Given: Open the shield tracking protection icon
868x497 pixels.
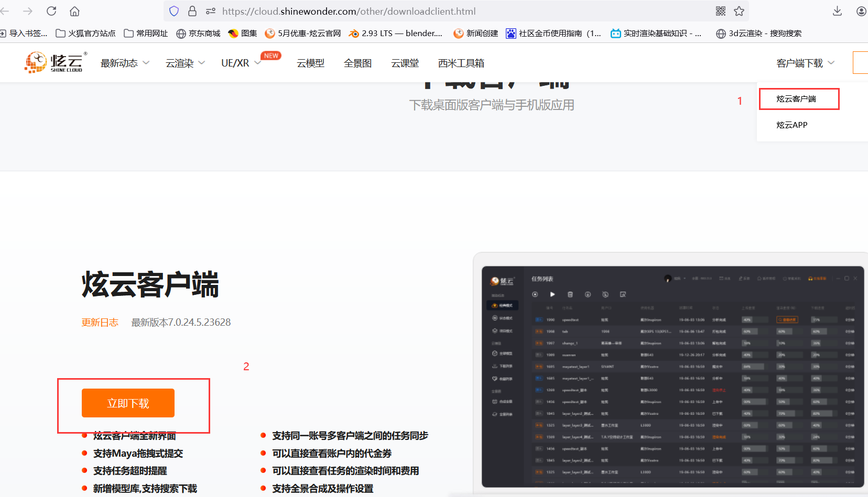Looking at the screenshot, I should pos(174,11).
